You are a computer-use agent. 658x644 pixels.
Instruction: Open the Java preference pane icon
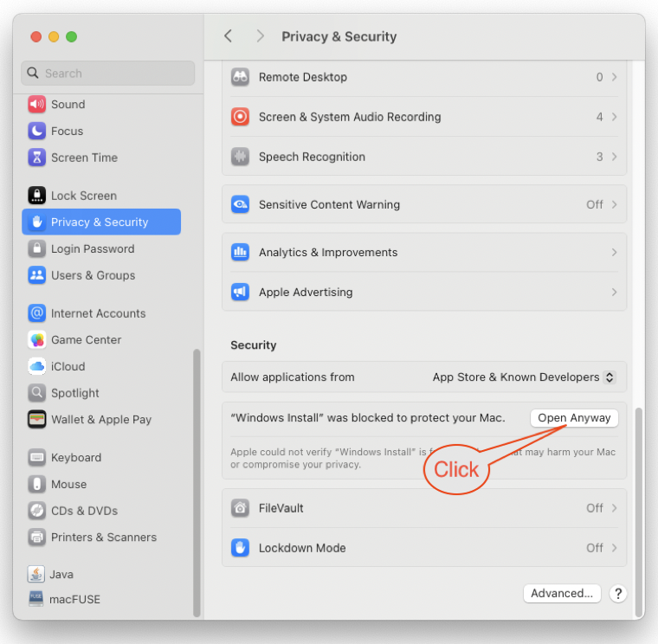pos(36,574)
